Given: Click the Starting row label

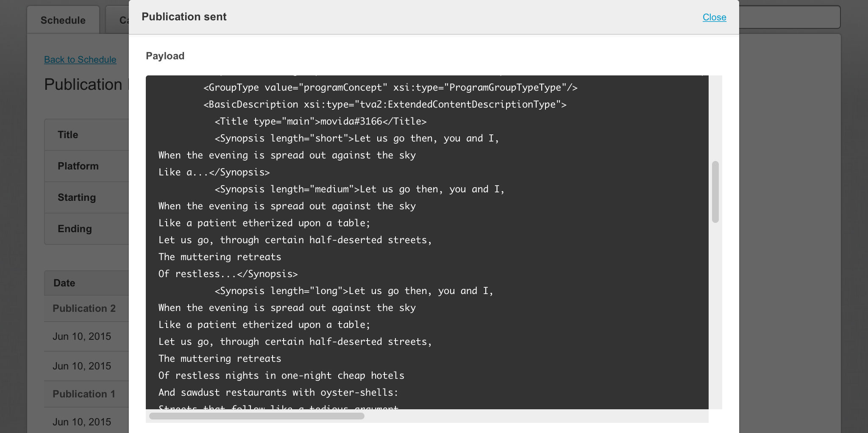Looking at the screenshot, I should pyautogui.click(x=77, y=197).
